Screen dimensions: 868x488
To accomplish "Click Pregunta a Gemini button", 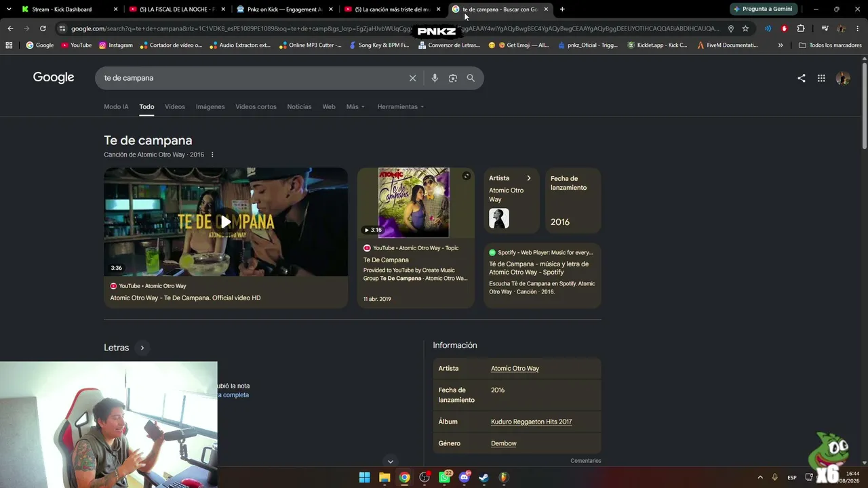I will 763,9.
